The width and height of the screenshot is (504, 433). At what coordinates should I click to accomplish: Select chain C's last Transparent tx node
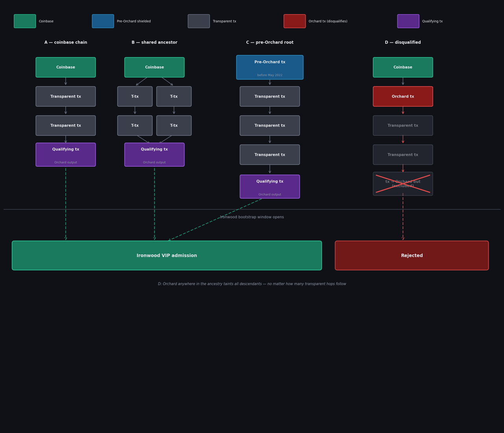270,154
